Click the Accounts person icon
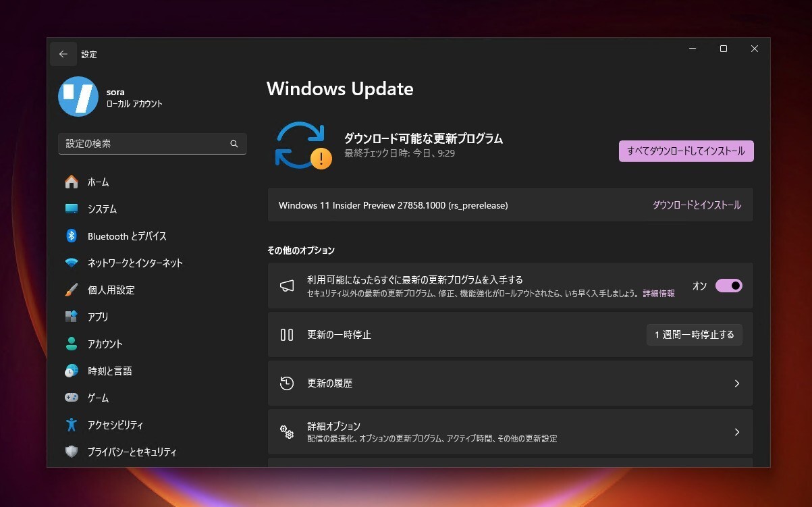The width and height of the screenshot is (812, 507). click(x=72, y=344)
